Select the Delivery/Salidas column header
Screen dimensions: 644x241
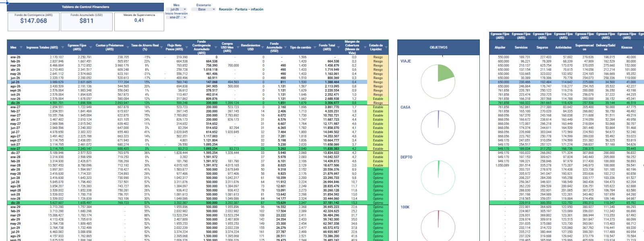pos(605,48)
